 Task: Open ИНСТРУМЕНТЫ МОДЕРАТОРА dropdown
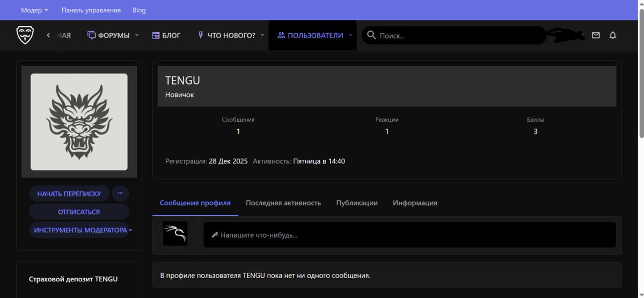[x=79, y=230]
